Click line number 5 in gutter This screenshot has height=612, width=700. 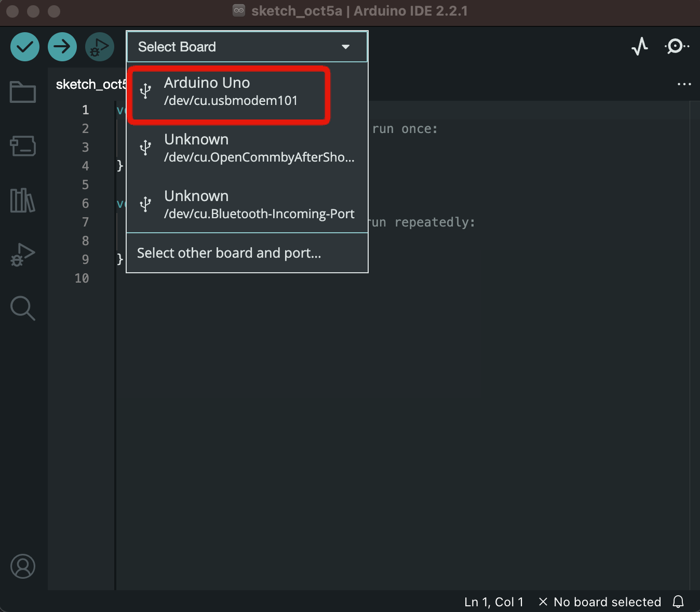click(85, 184)
